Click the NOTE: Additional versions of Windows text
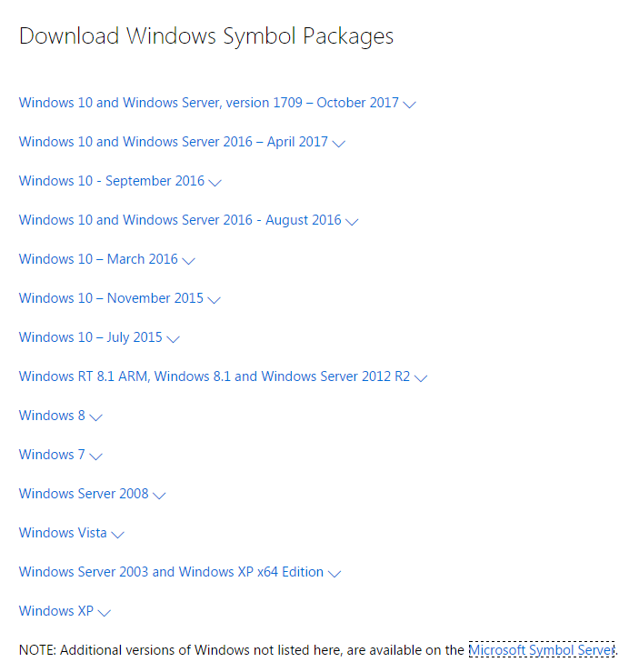Viewport: 639px width, 672px height. [x=244, y=650]
